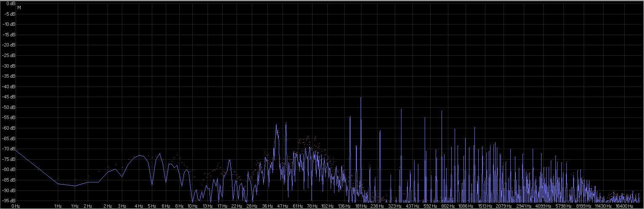
Task: Click the '4099 Hz' frequency label
Action: (544, 206)
